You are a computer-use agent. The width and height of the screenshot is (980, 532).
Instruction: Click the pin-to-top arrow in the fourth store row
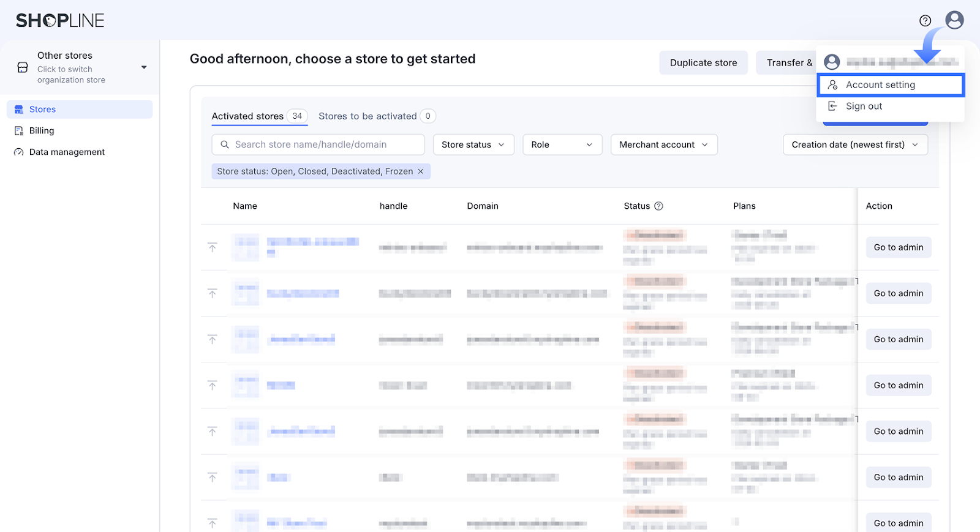pos(213,385)
